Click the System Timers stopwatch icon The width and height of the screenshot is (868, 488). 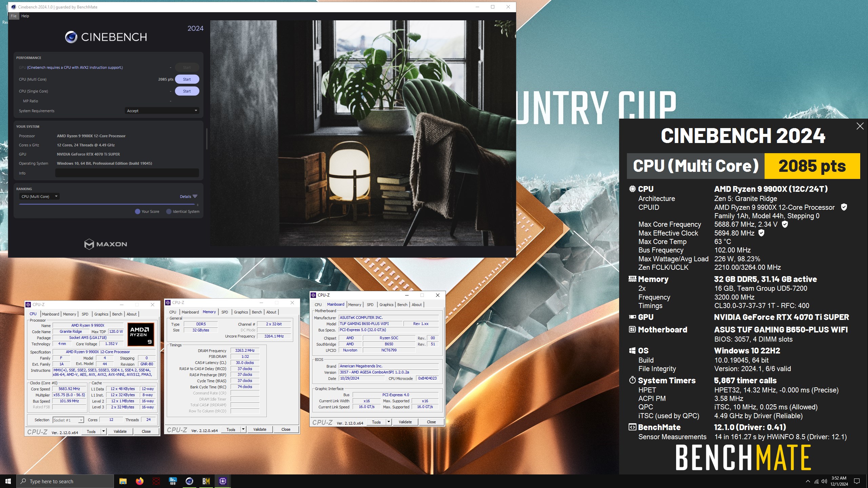point(632,380)
